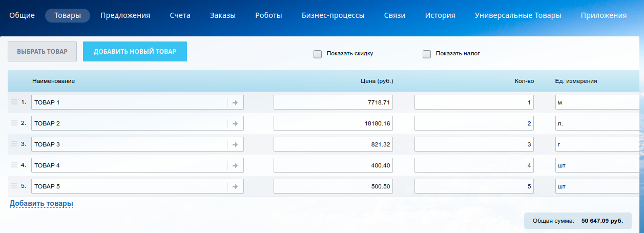This screenshot has width=644, height=233.
Task: Click the price field with 821.32
Action: pos(333,144)
